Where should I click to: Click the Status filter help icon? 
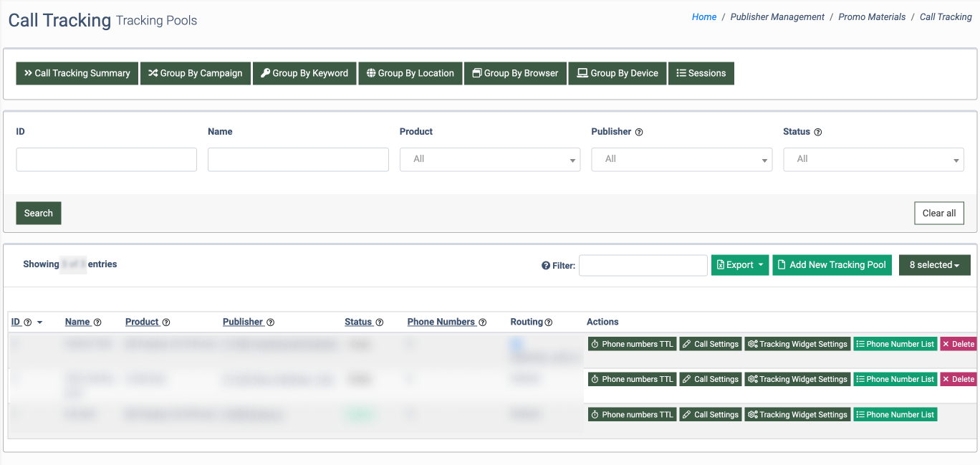(818, 132)
